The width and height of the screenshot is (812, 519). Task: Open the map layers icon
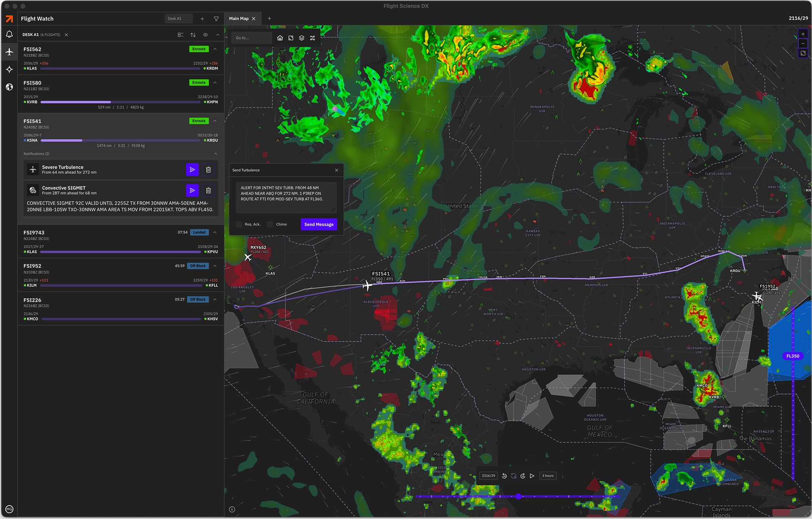point(301,38)
